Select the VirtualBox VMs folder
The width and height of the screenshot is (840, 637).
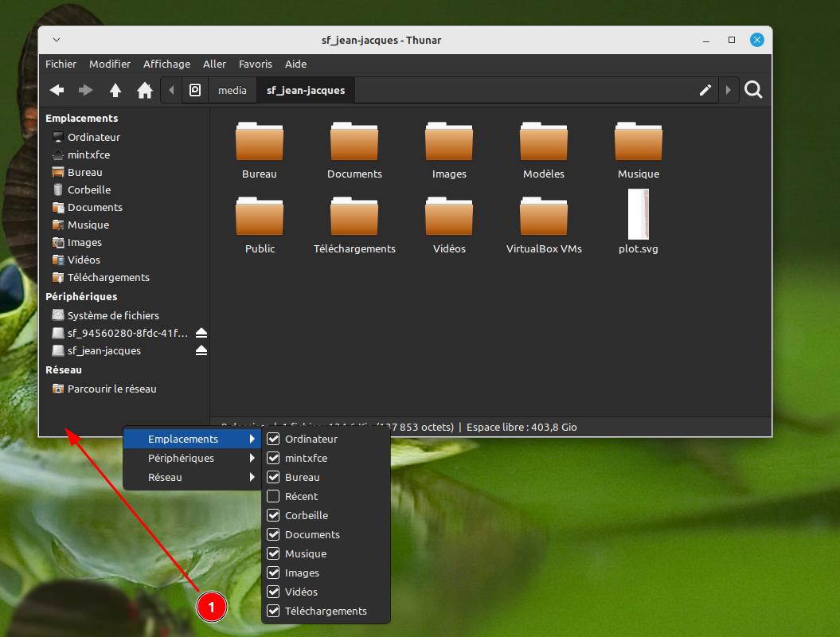(x=544, y=217)
